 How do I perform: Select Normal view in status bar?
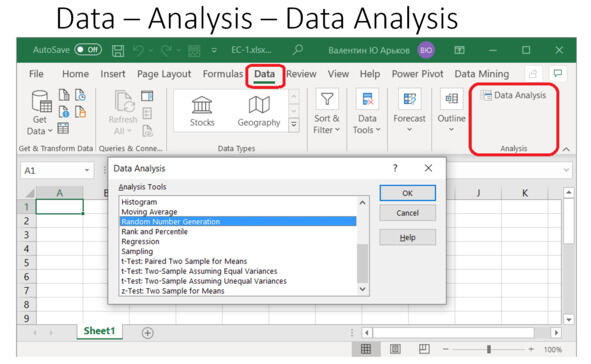[366, 349]
